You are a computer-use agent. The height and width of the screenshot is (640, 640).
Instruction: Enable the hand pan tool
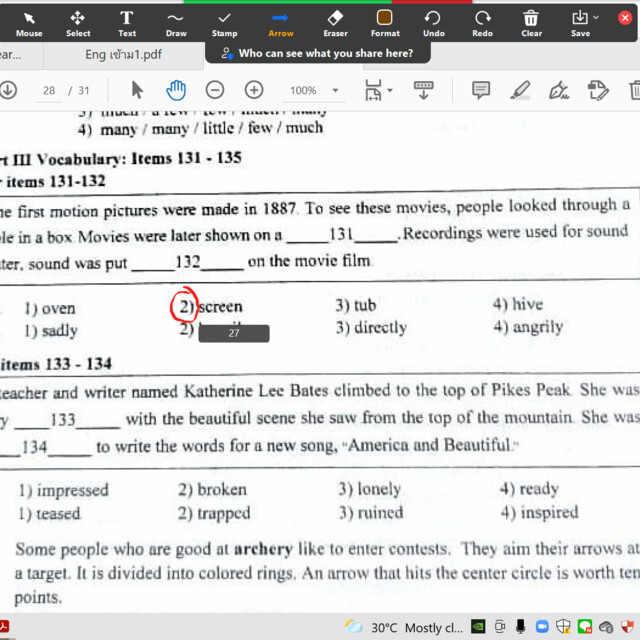pos(176,90)
